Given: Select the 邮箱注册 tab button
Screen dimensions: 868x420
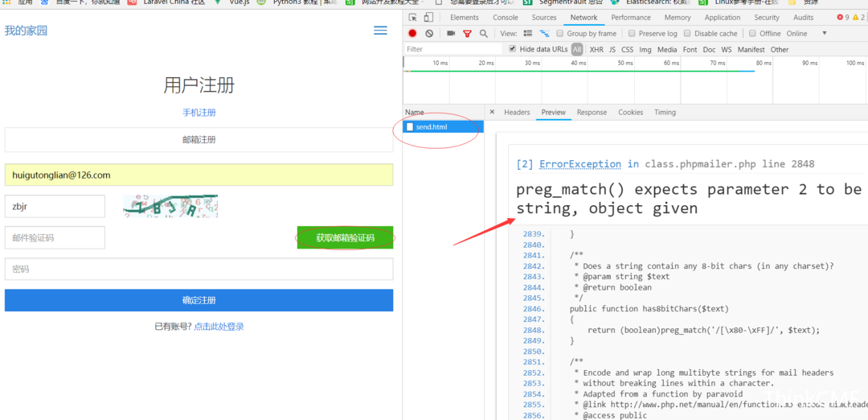Looking at the screenshot, I should tap(199, 140).
